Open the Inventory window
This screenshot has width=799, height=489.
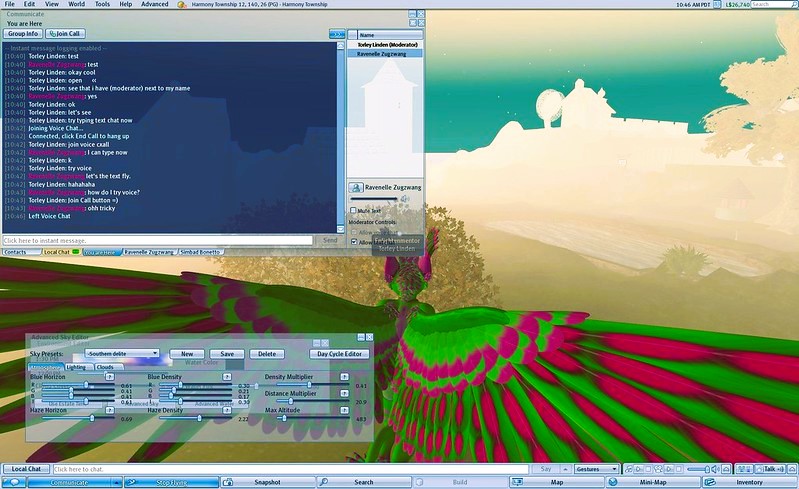(749, 482)
